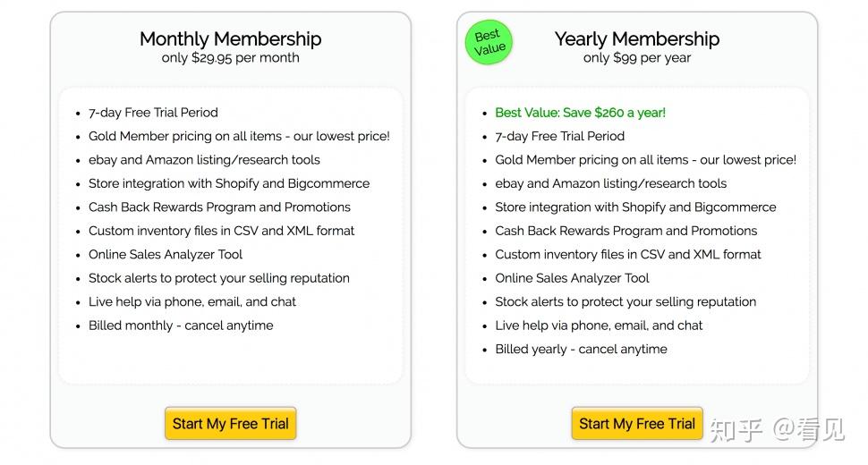The width and height of the screenshot is (868, 465).
Task: Click yearly 'ebay and Amazon listing' item
Action: [x=610, y=183]
